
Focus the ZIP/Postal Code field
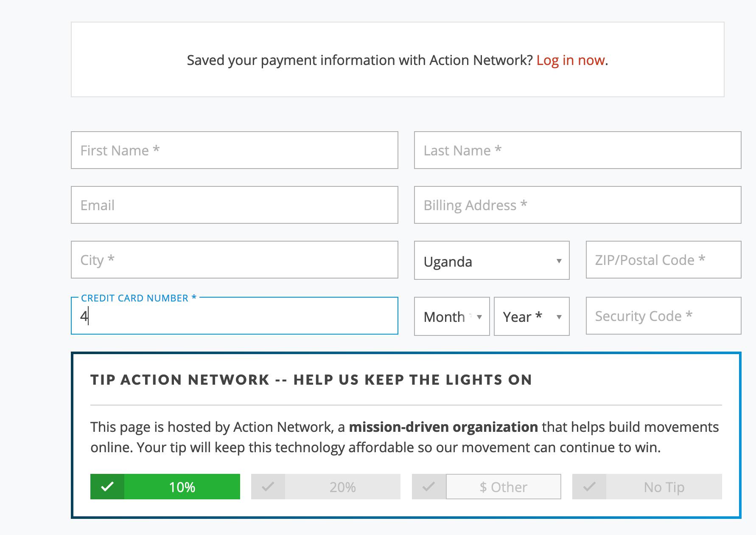pos(663,260)
